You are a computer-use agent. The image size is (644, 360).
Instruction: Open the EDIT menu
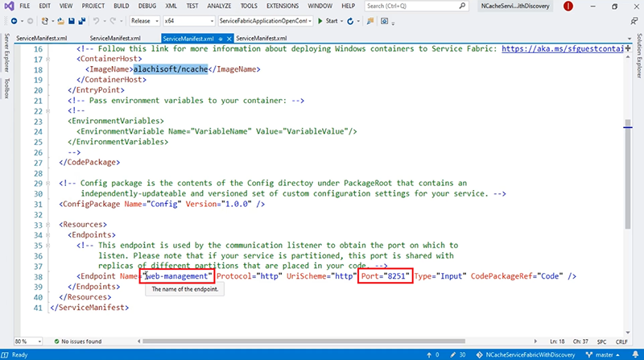(44, 6)
